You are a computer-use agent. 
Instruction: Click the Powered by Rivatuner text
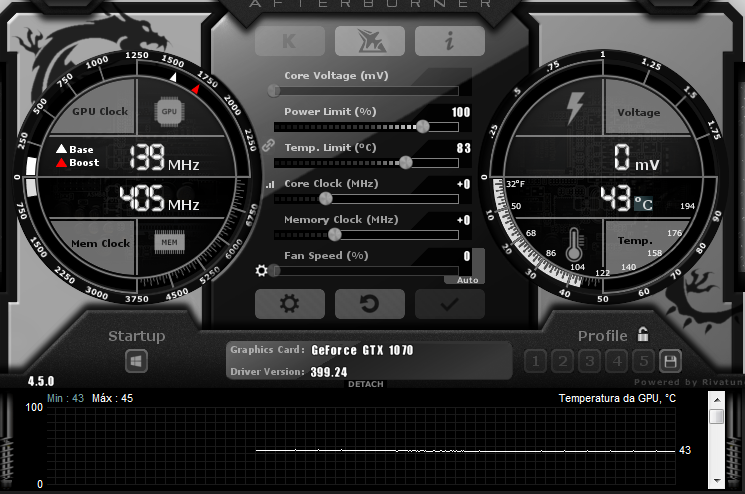point(688,382)
